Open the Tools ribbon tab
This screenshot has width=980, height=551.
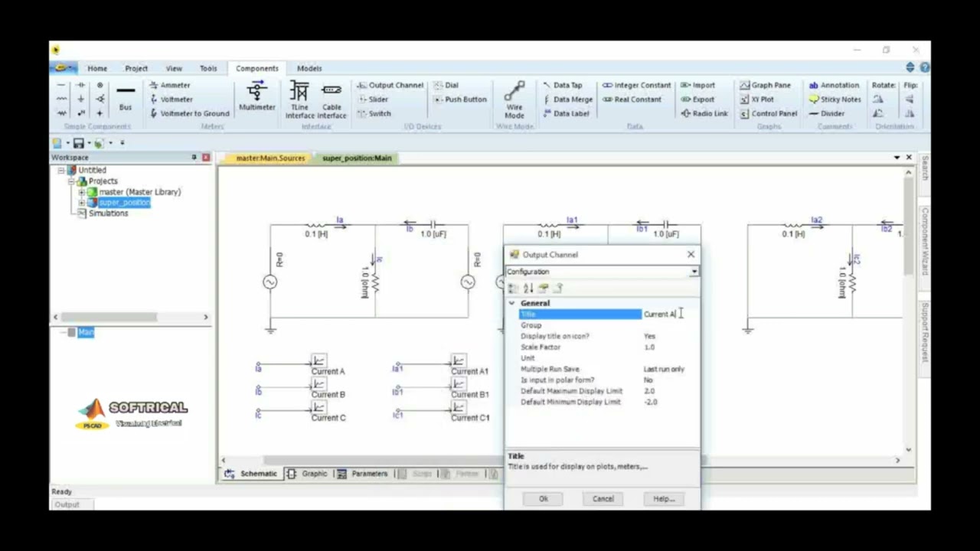pyautogui.click(x=208, y=68)
